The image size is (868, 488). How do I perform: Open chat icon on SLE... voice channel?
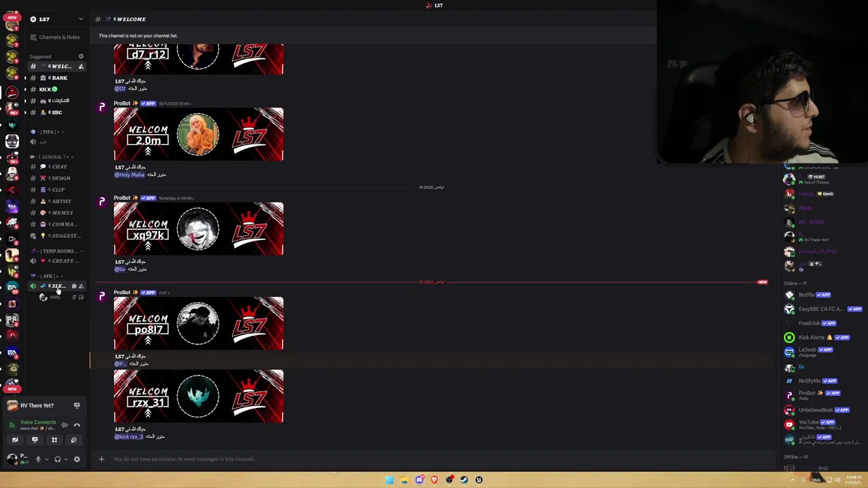[74, 286]
